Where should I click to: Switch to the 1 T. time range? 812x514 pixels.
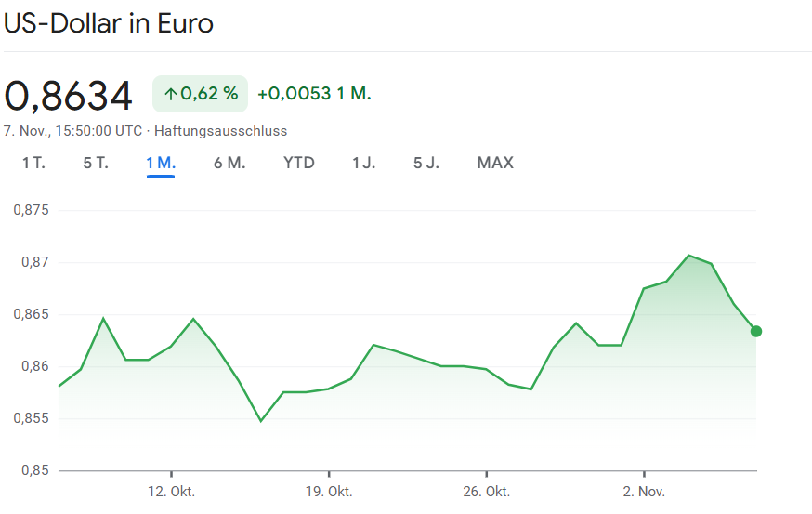point(33,164)
